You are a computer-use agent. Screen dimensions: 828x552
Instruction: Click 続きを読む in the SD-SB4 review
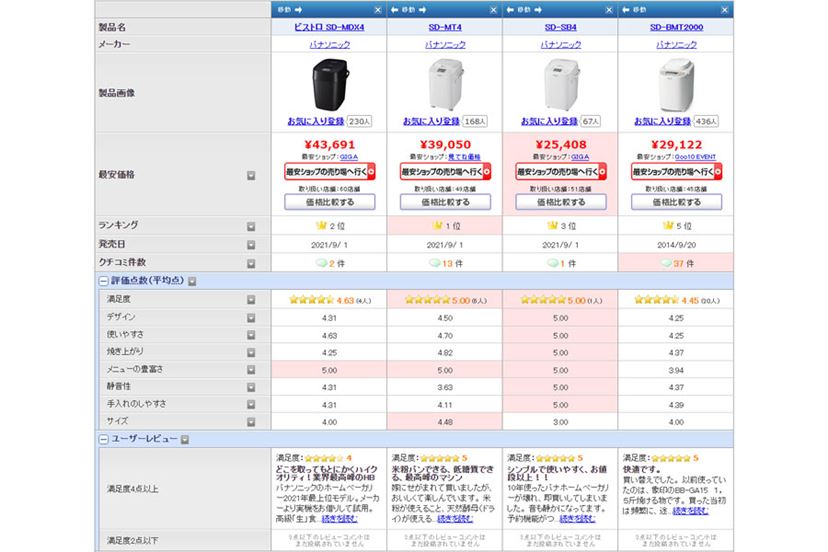point(580,519)
